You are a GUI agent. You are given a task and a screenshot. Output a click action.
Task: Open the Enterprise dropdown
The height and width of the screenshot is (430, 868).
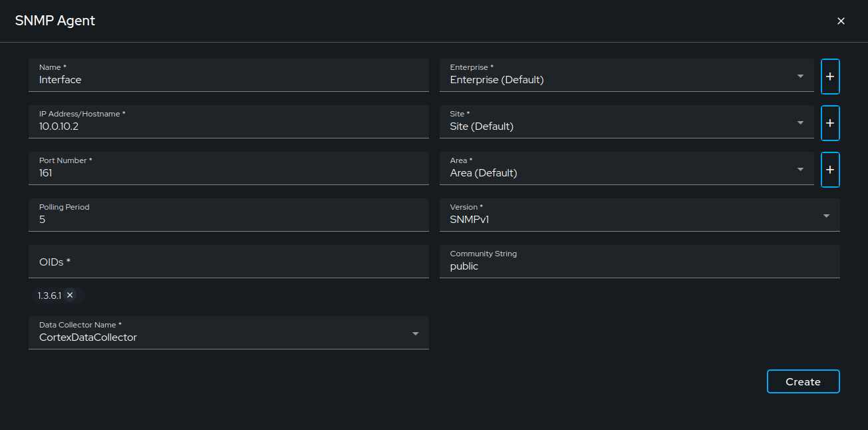tap(627, 75)
